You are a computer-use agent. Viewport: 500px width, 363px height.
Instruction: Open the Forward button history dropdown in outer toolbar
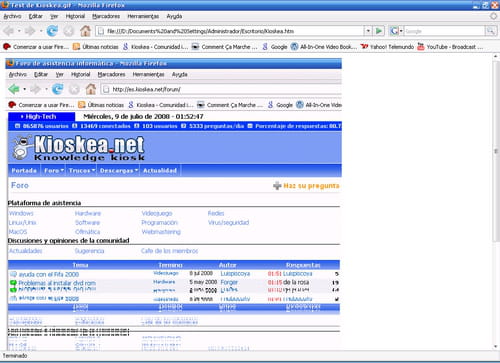click(x=41, y=31)
